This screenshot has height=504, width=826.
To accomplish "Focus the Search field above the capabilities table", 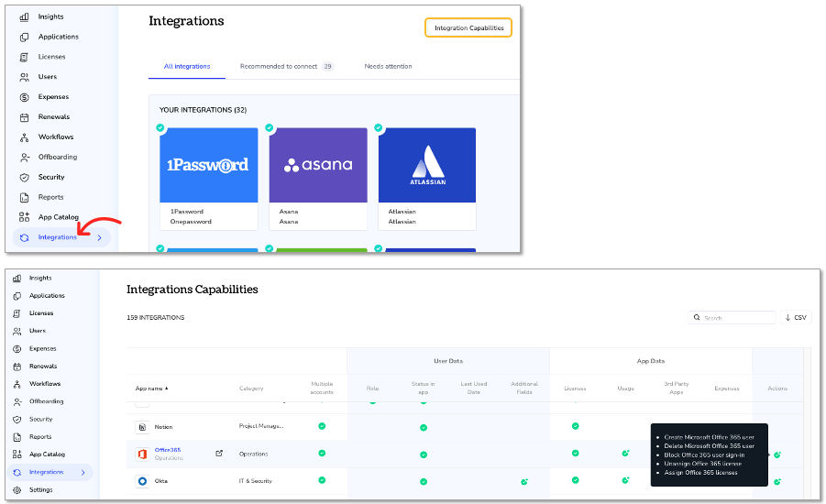I will (x=732, y=318).
